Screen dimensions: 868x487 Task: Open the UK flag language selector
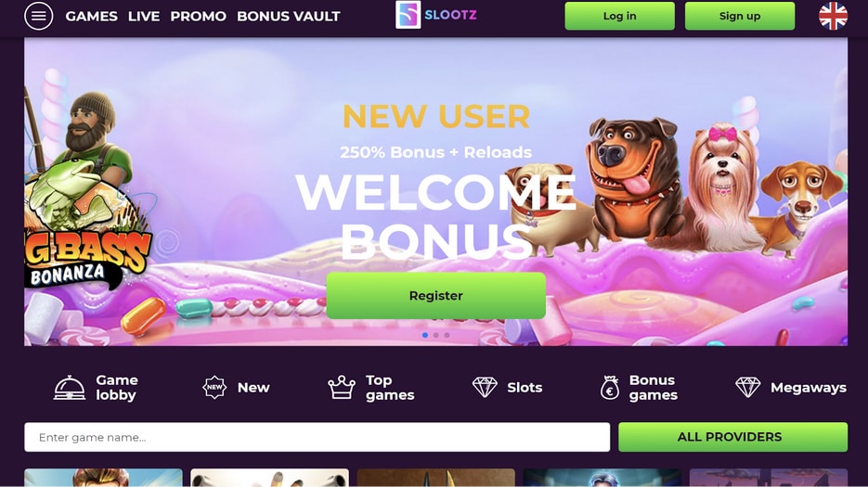(833, 16)
